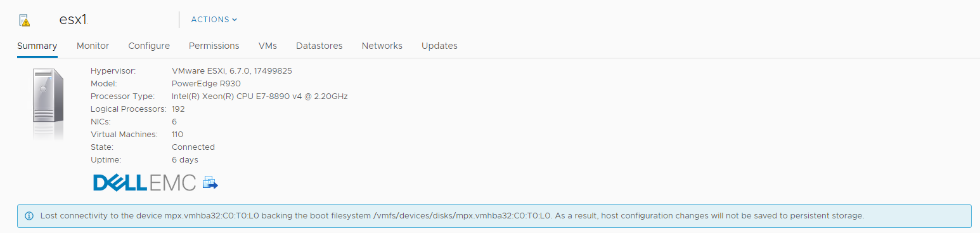980x233 pixels.
Task: Click the lost connectivity alert message
Action: [452, 216]
